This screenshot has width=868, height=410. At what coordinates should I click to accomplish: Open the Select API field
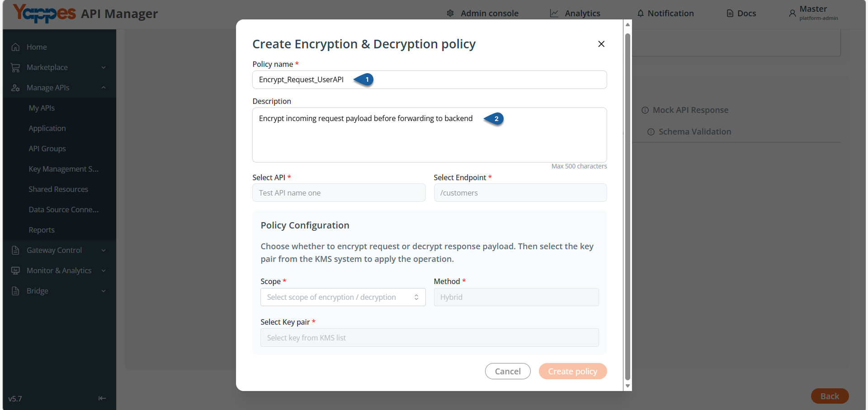(x=339, y=193)
